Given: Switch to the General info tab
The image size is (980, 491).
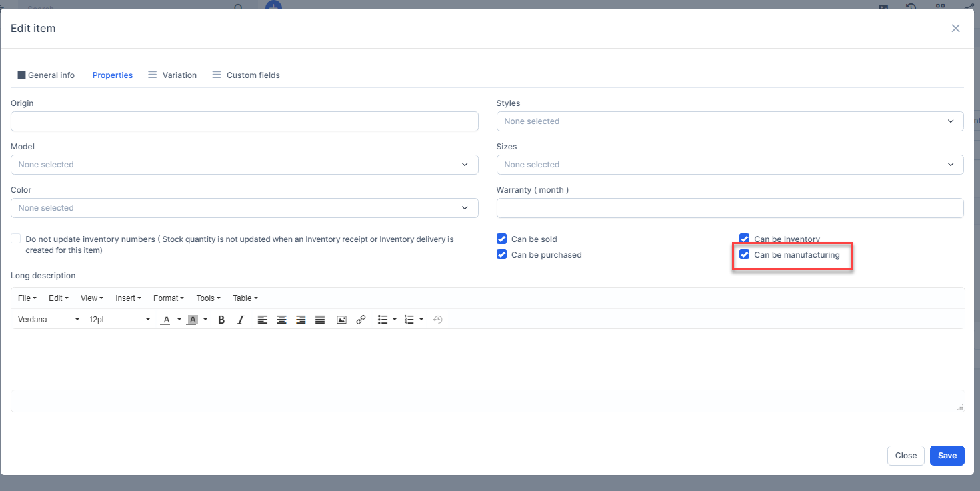Looking at the screenshot, I should point(46,75).
